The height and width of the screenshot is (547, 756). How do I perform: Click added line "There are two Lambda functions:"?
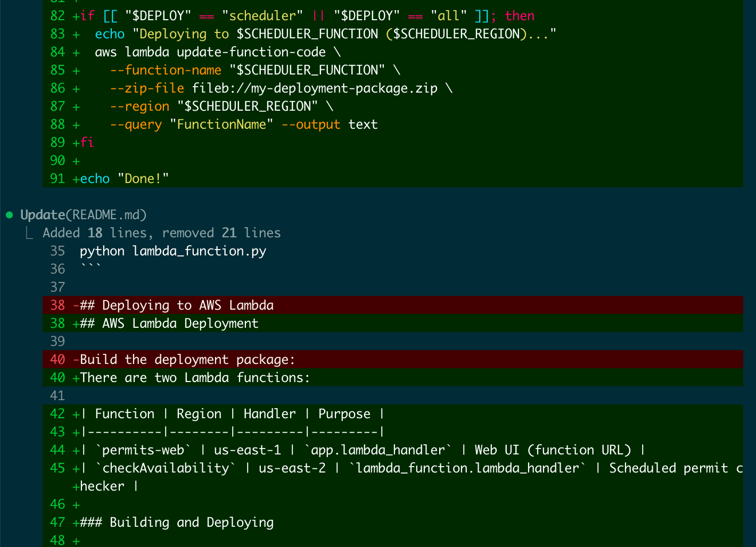tap(195, 378)
